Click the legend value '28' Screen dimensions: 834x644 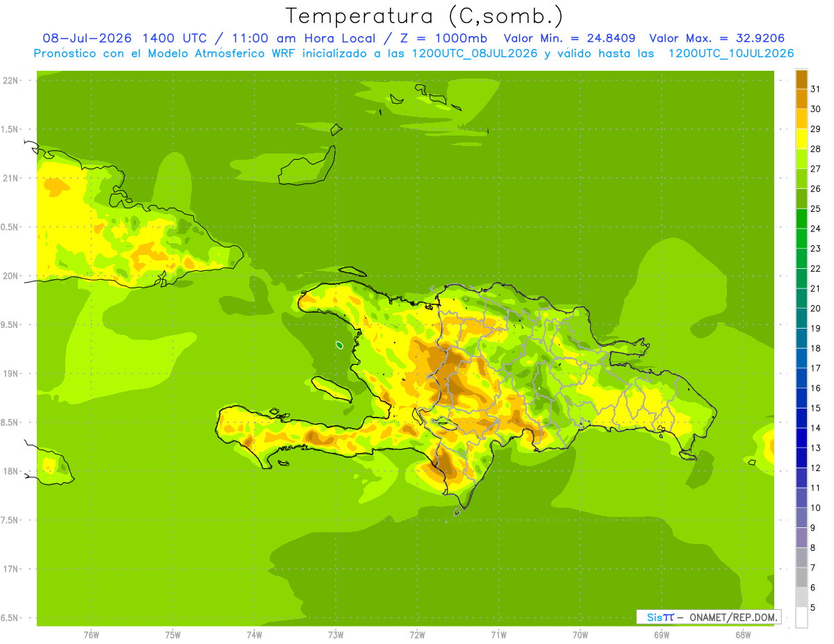pyautogui.click(x=815, y=149)
